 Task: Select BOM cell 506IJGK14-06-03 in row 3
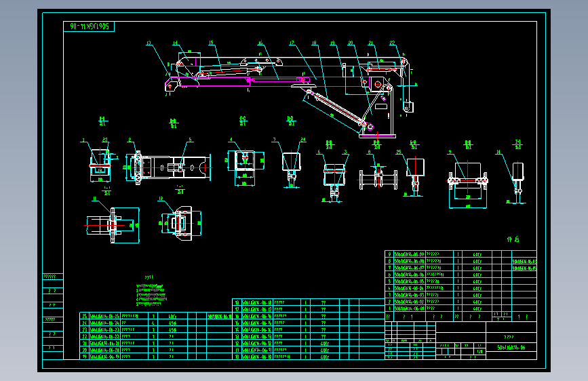click(x=409, y=295)
